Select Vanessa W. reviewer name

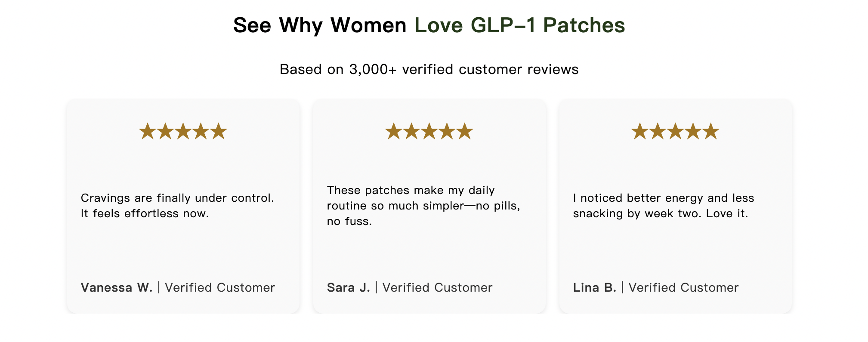pos(117,287)
